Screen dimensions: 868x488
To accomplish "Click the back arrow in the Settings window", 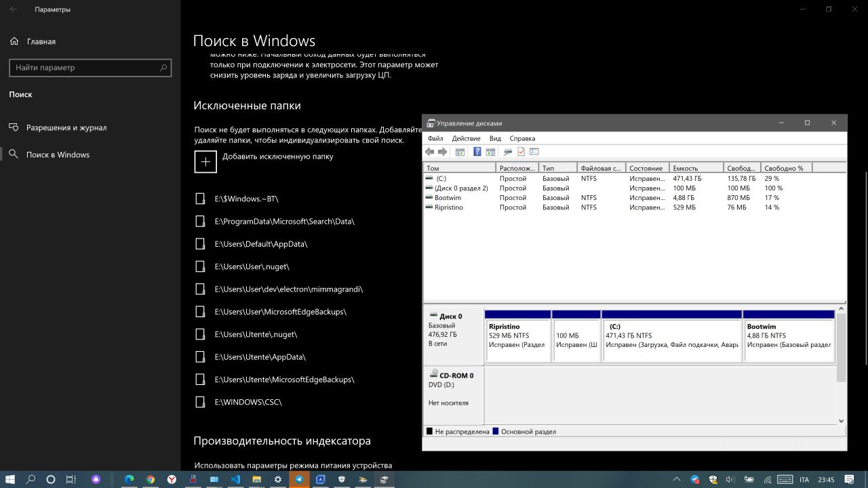I will click(14, 9).
